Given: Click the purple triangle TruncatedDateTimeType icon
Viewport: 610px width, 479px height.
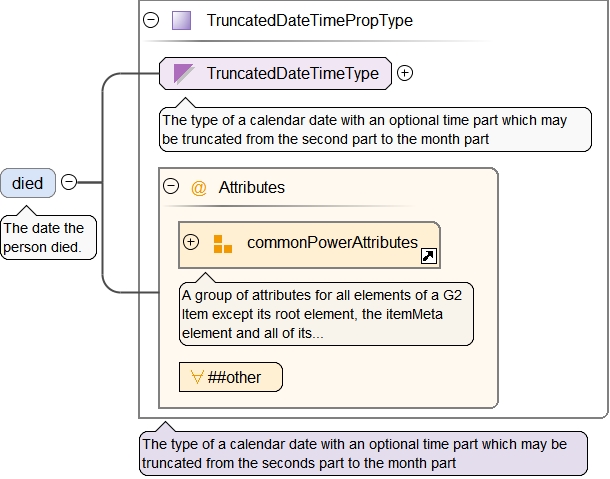Looking at the screenshot, I should coord(184,73).
